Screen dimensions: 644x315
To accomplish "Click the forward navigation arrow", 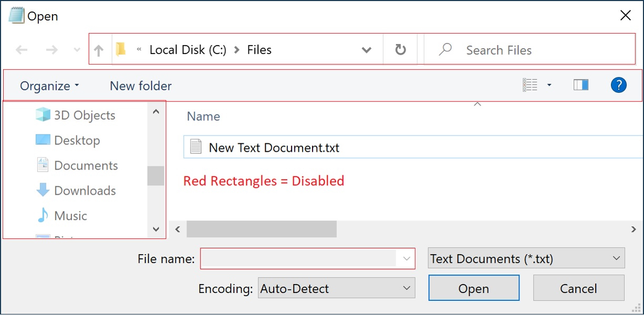I will pos(51,49).
